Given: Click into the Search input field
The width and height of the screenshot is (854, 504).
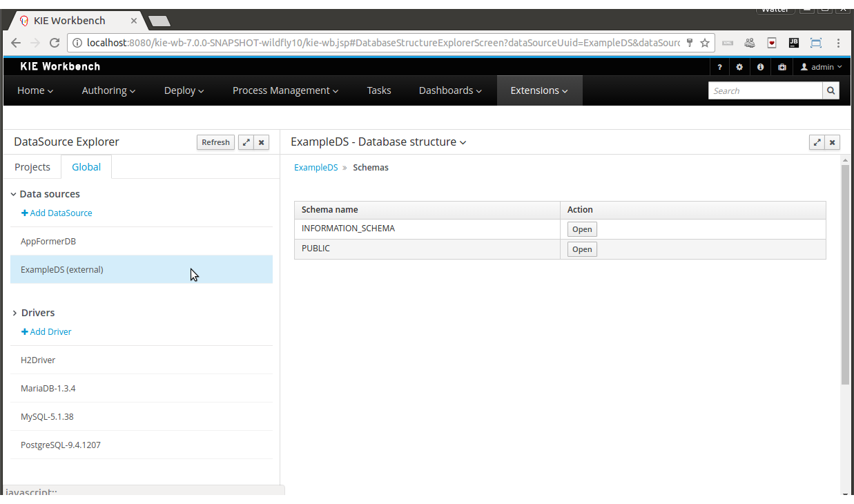Looking at the screenshot, I should point(765,90).
